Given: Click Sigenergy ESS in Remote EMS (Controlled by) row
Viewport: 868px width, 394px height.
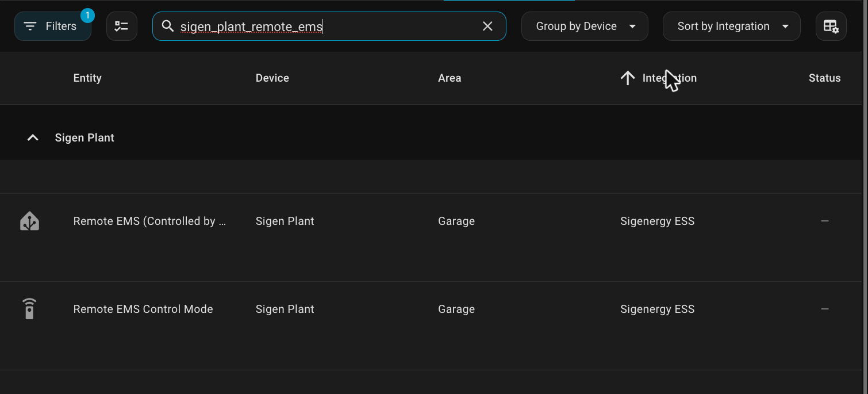Looking at the screenshot, I should click(658, 221).
